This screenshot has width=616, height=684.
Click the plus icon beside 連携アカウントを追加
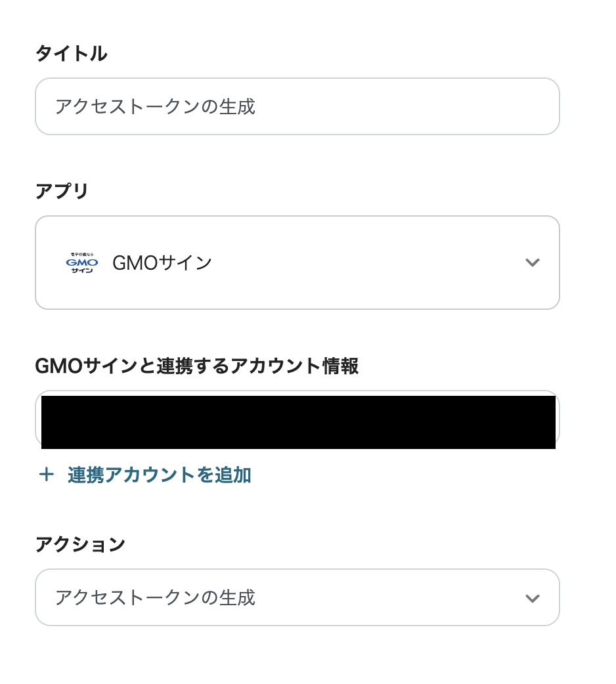tap(46, 475)
